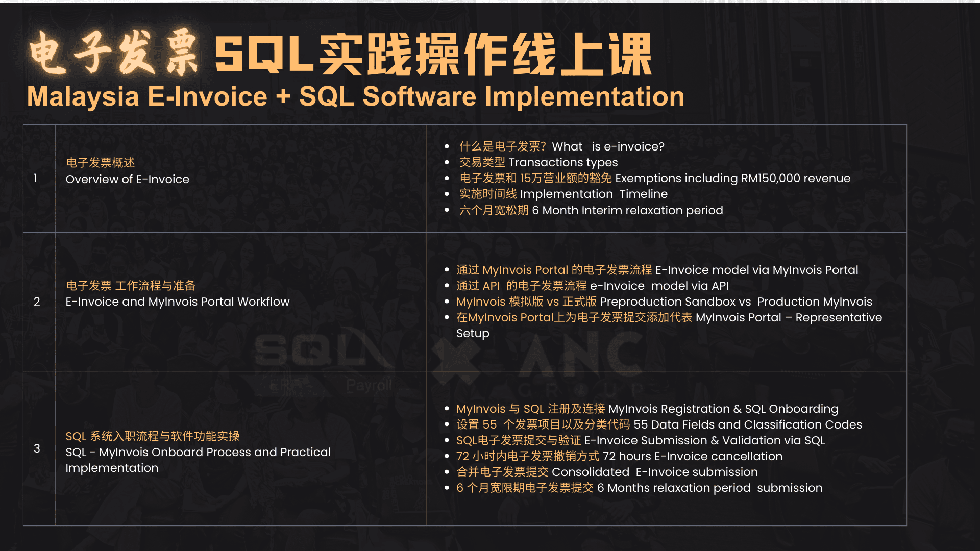
Task: Select row number 2 cell
Action: click(39, 302)
